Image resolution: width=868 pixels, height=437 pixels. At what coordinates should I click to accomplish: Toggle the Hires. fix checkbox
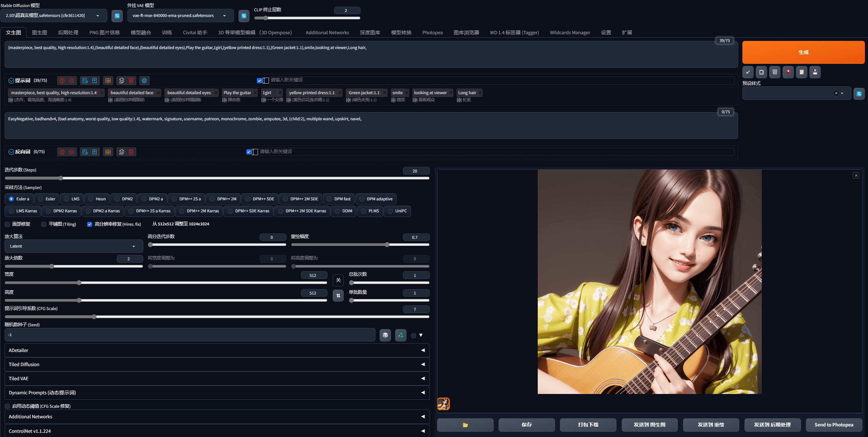tap(90, 224)
